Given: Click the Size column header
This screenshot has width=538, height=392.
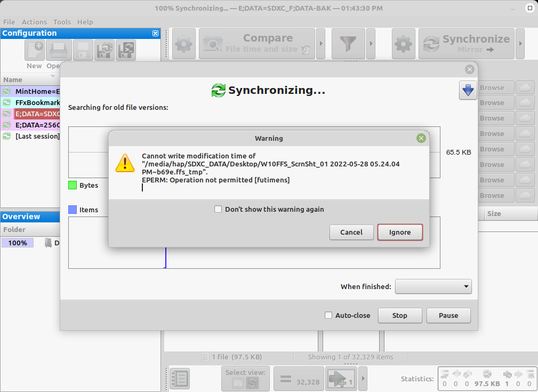Looking at the screenshot, I should (511, 213).
